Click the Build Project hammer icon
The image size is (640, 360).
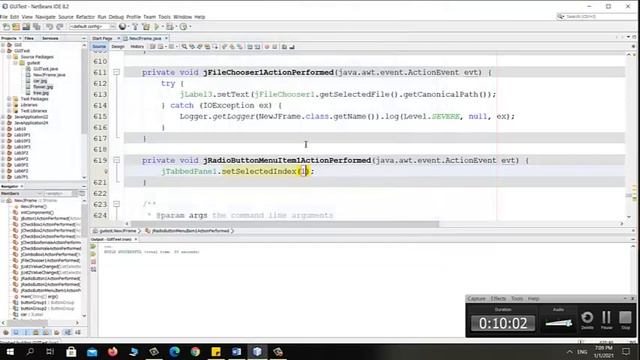135,27
